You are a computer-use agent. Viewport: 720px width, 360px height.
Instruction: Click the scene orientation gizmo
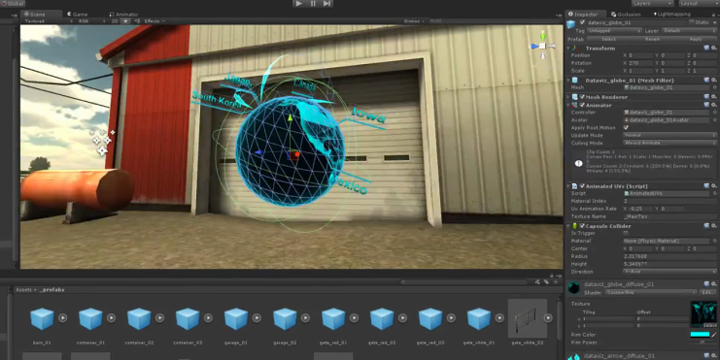click(542, 45)
